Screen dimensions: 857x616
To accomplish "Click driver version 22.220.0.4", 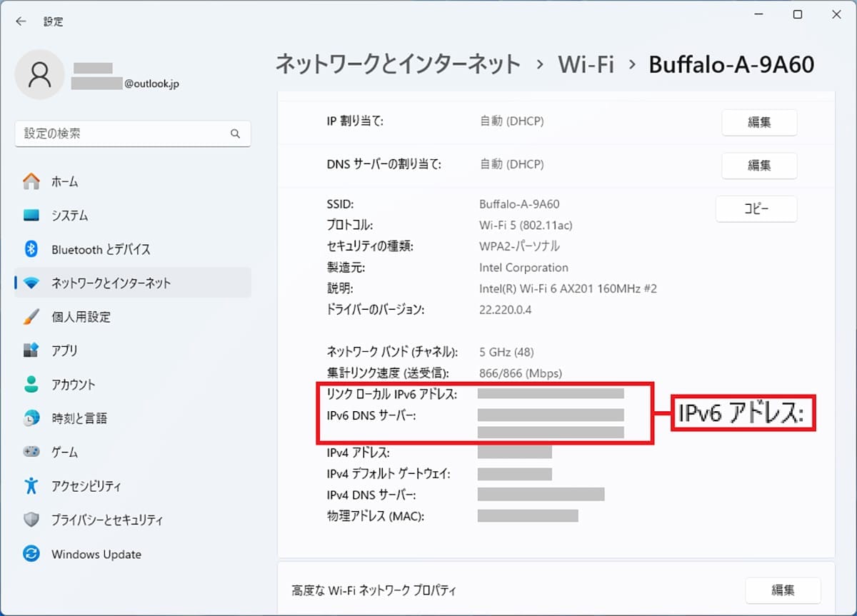I will 505,310.
